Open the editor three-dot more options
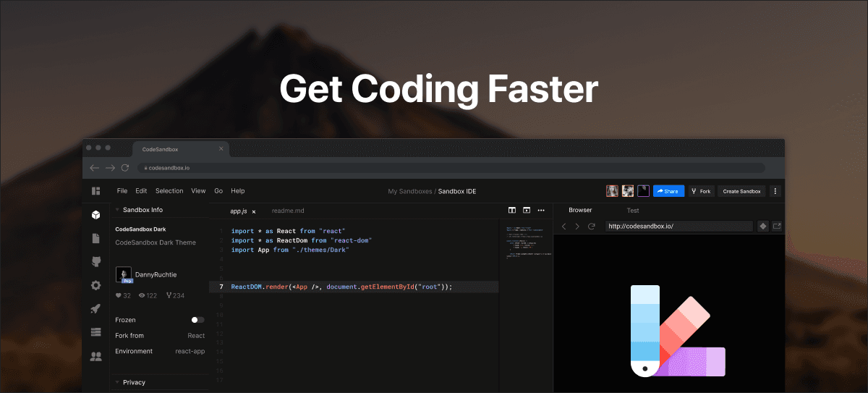 (541, 211)
